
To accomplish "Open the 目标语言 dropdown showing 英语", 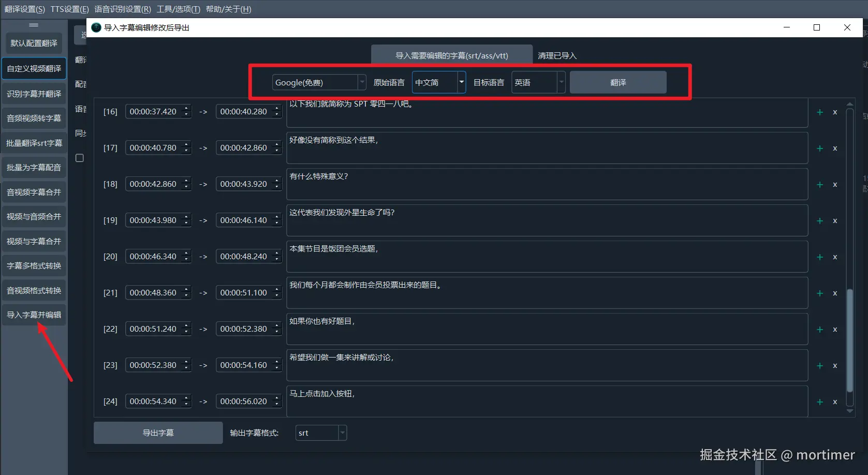I will (538, 82).
